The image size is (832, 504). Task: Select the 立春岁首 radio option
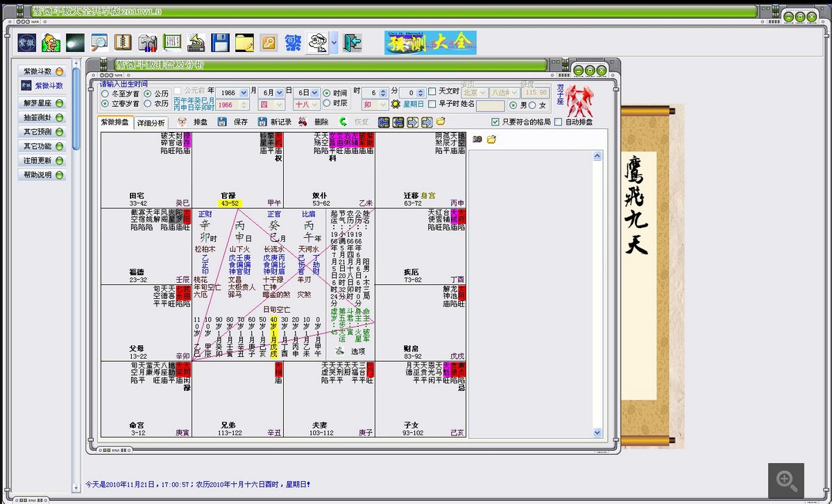[x=105, y=103]
